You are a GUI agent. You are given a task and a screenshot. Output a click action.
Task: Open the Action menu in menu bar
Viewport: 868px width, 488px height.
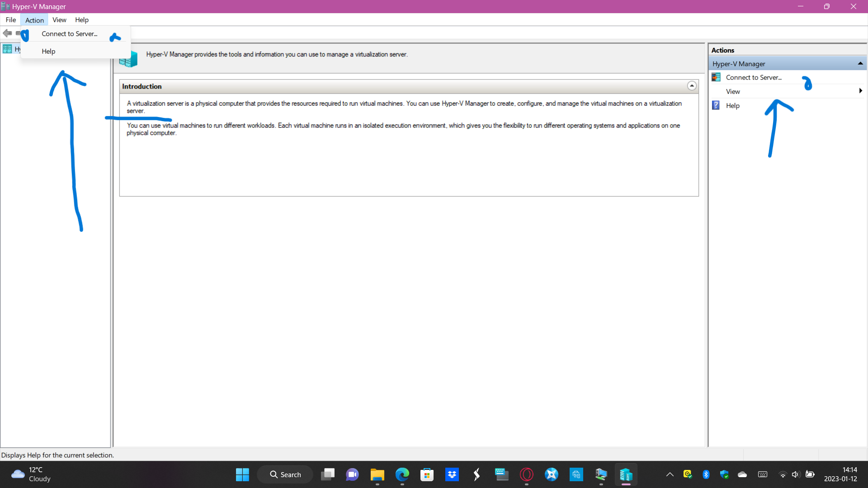[x=34, y=20]
